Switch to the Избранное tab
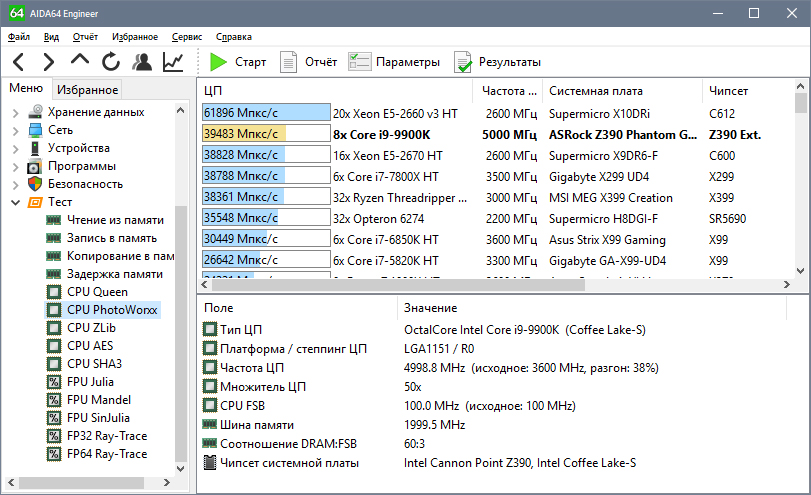This screenshot has width=811, height=495. pos(87,90)
